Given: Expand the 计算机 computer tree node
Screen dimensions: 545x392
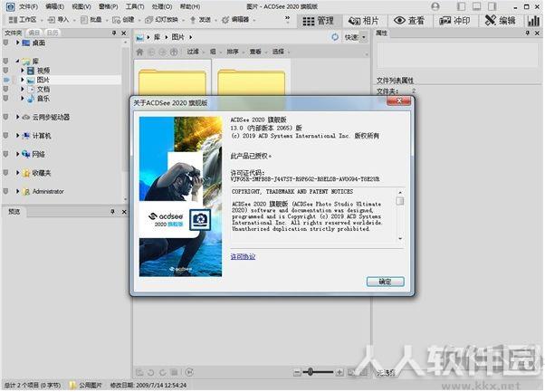Looking at the screenshot, I should pyautogui.click(x=17, y=136).
